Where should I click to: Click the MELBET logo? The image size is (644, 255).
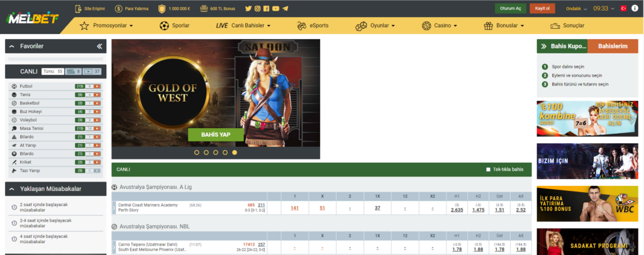(33, 19)
